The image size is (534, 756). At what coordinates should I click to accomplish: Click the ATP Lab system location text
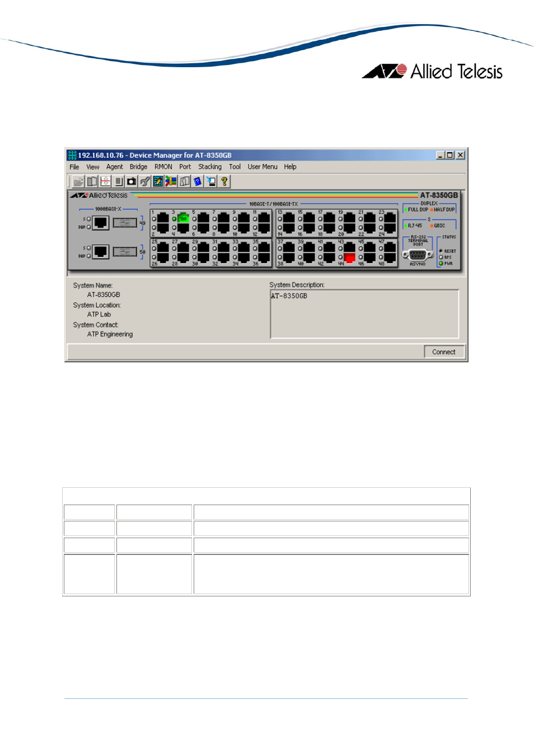click(x=99, y=315)
